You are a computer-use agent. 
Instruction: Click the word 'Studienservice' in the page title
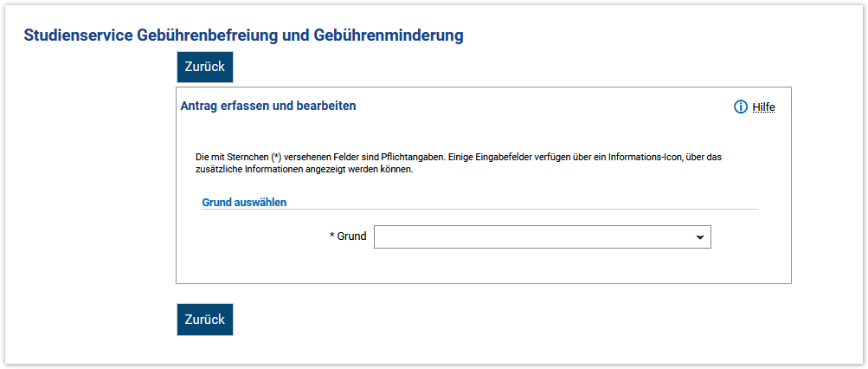(78, 36)
